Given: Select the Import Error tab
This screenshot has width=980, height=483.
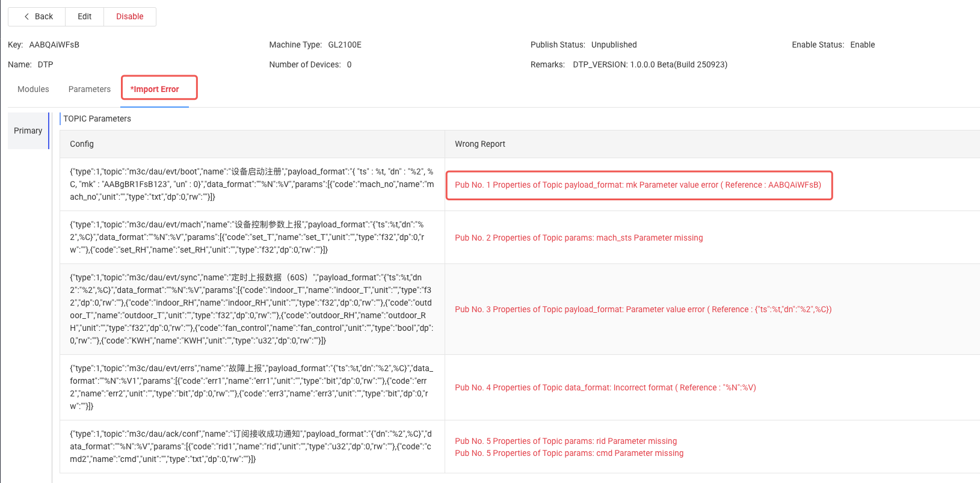Looking at the screenshot, I should [155, 89].
